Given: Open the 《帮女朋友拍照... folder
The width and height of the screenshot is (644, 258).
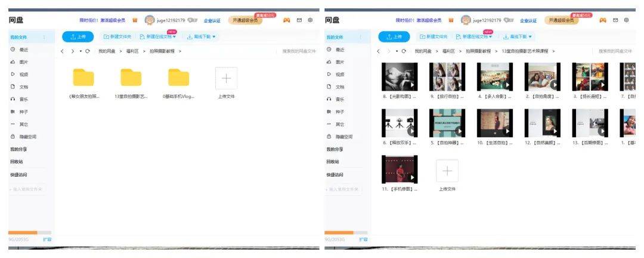Looking at the screenshot, I should click(x=83, y=78).
